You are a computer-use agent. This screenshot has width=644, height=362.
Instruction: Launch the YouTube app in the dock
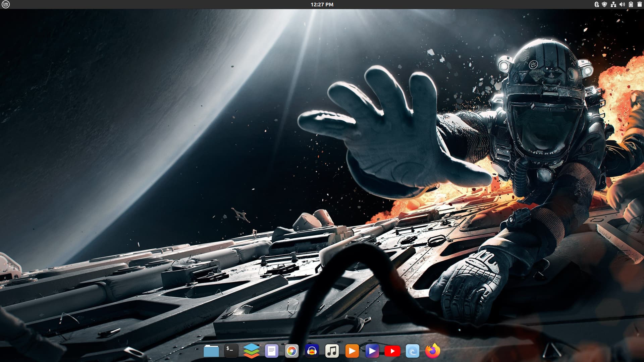click(x=392, y=351)
